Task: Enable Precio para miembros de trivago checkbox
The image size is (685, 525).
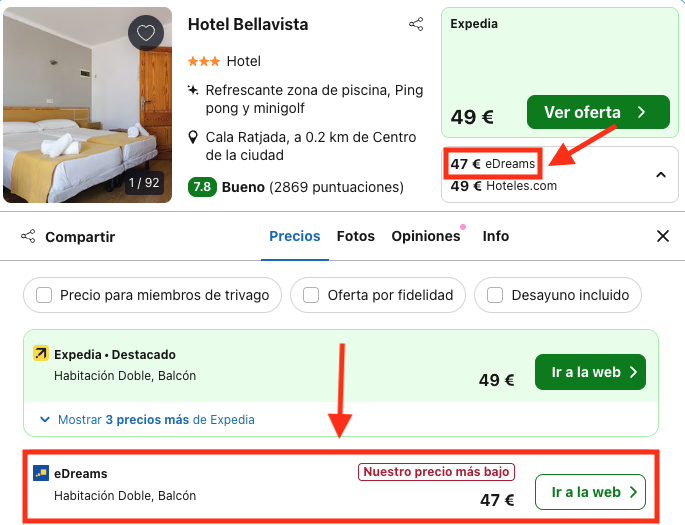Action: click(44, 295)
